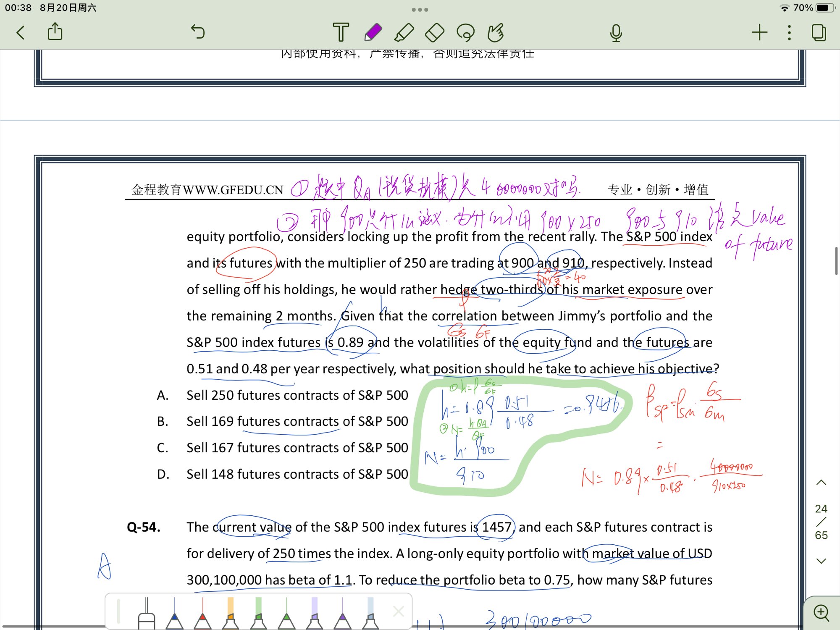Jump to next page with down chevron
The height and width of the screenshot is (630, 840).
(x=821, y=561)
